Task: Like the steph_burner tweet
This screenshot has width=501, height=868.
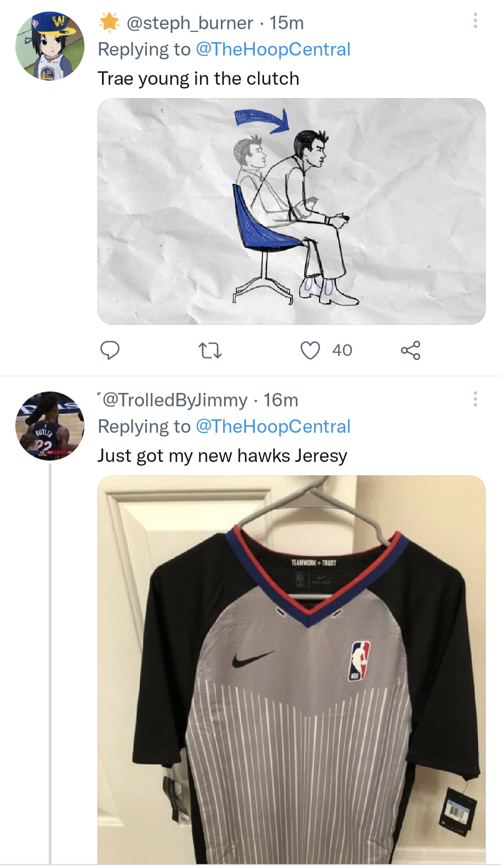Action: [x=310, y=350]
